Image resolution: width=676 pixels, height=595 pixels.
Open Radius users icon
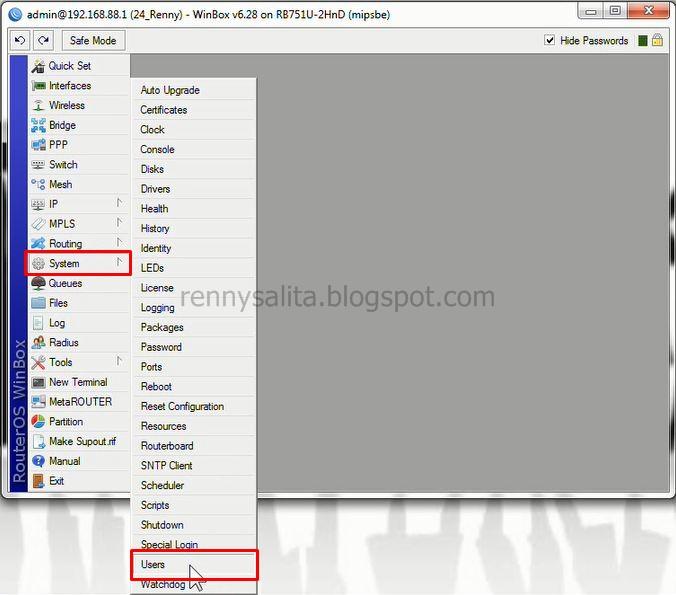point(38,343)
